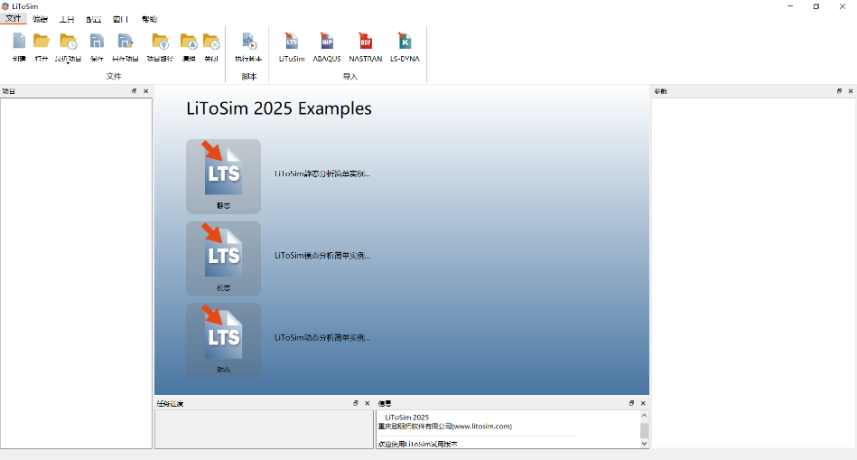The image size is (857, 460).
Task: Import a LiToSim LTS file
Action: click(291, 42)
